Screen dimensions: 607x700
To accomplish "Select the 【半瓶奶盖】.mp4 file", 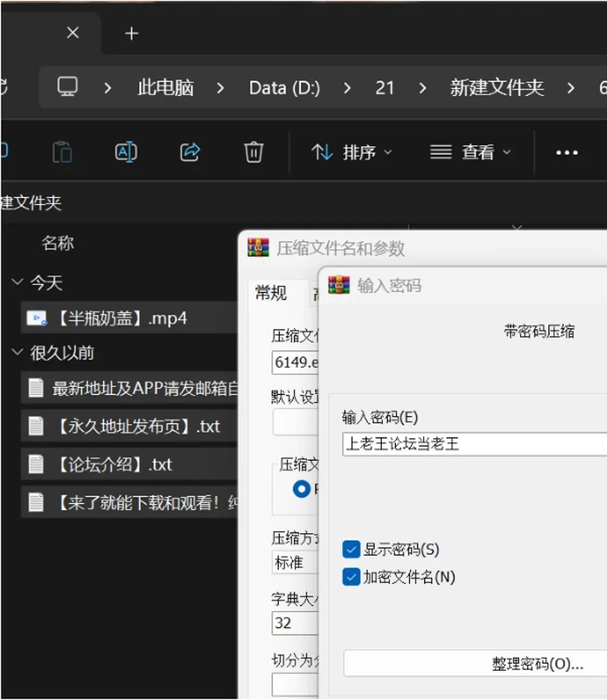I will (129, 318).
